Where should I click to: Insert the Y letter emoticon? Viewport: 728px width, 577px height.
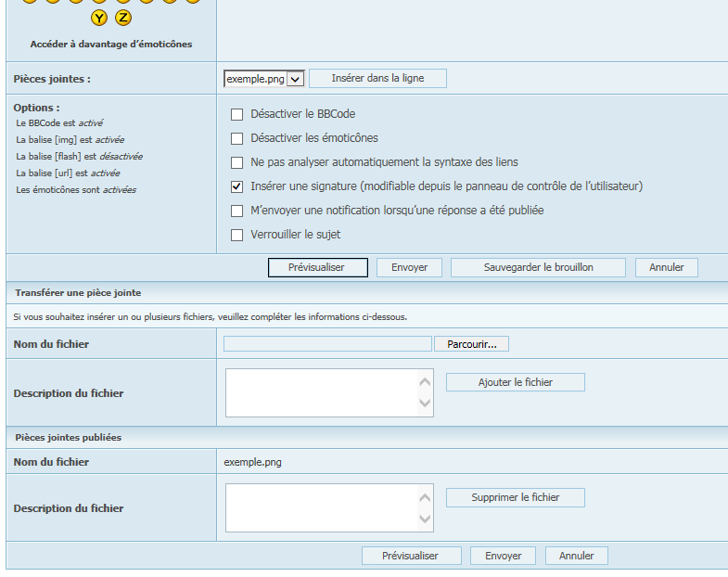coord(99,18)
